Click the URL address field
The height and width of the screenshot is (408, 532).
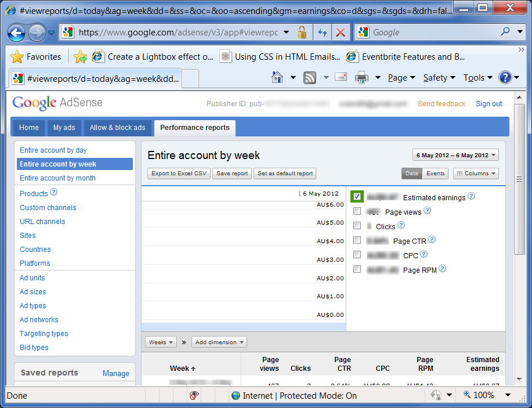pos(178,33)
